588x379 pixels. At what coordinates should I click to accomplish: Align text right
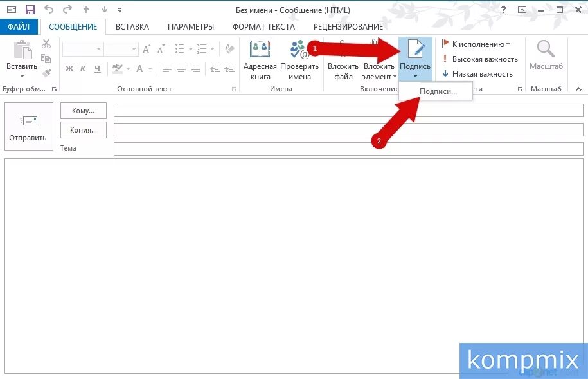pyautogui.click(x=195, y=69)
